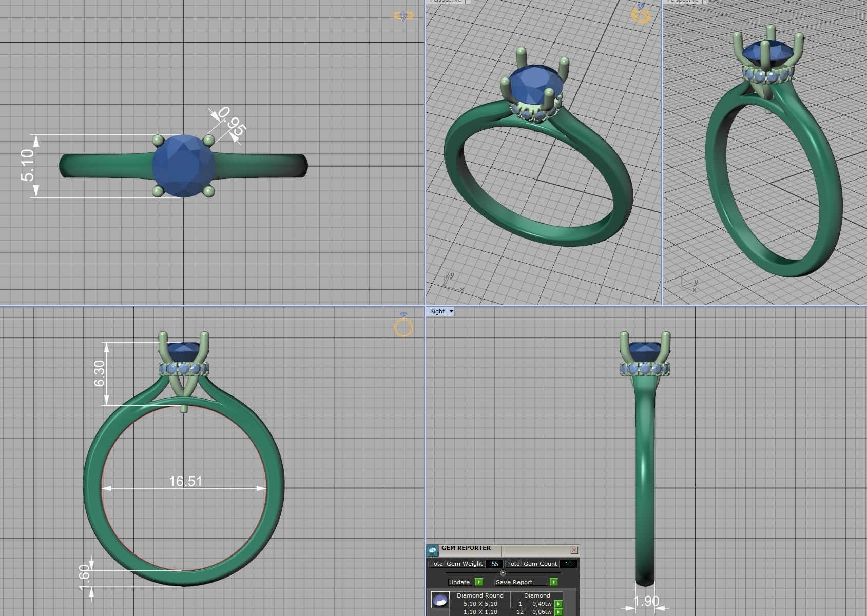Click the Diamond material header cell
The image size is (867, 616).
(x=537, y=596)
